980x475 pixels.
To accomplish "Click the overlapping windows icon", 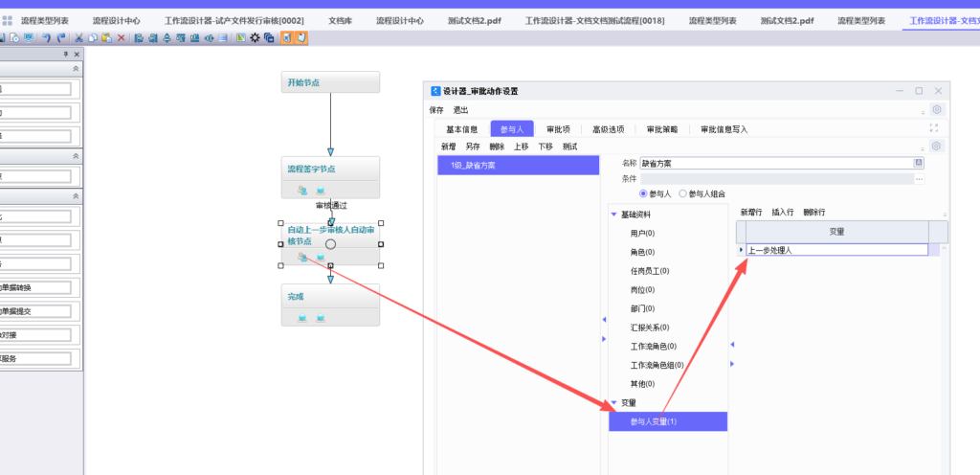I will click(269, 38).
